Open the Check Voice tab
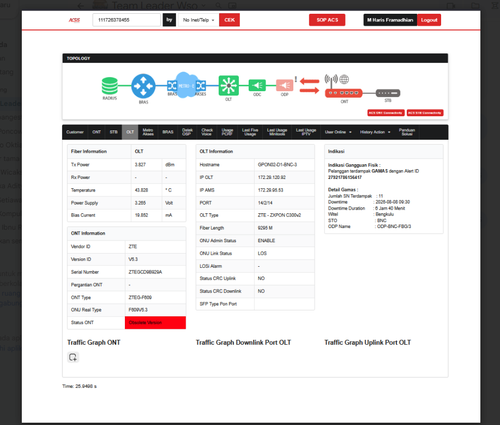 [207, 132]
